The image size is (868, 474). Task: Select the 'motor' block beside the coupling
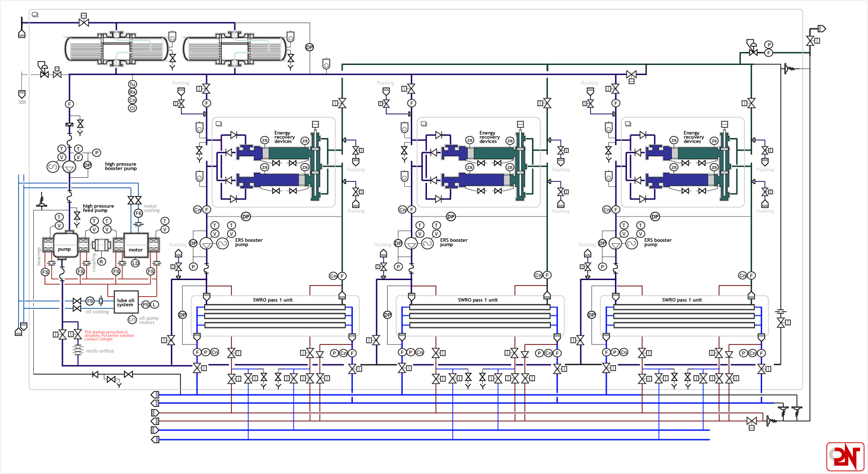point(136,245)
